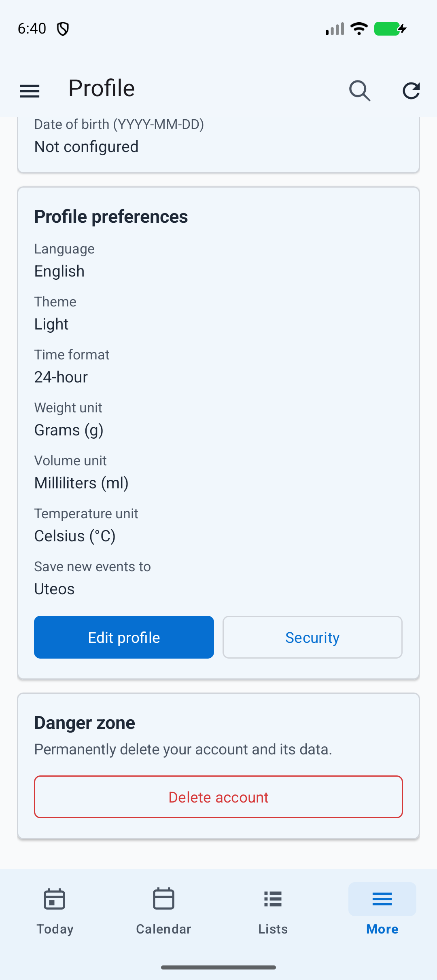Select the Language value English
Image resolution: width=437 pixels, height=980 pixels.
[59, 271]
